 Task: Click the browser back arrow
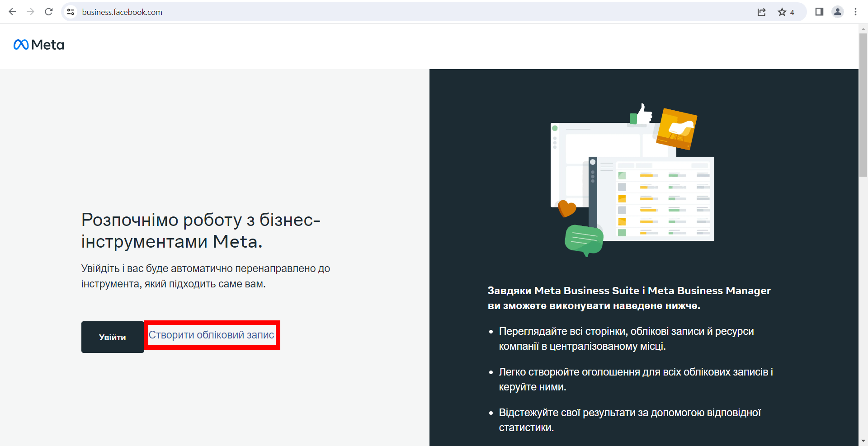point(12,12)
